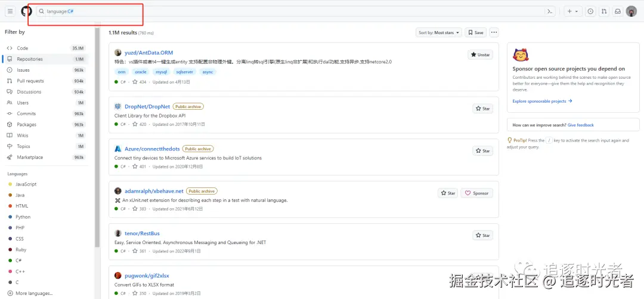Open DropNet/DropNet repository
Screen dimensions: 644x299
[x=147, y=106]
